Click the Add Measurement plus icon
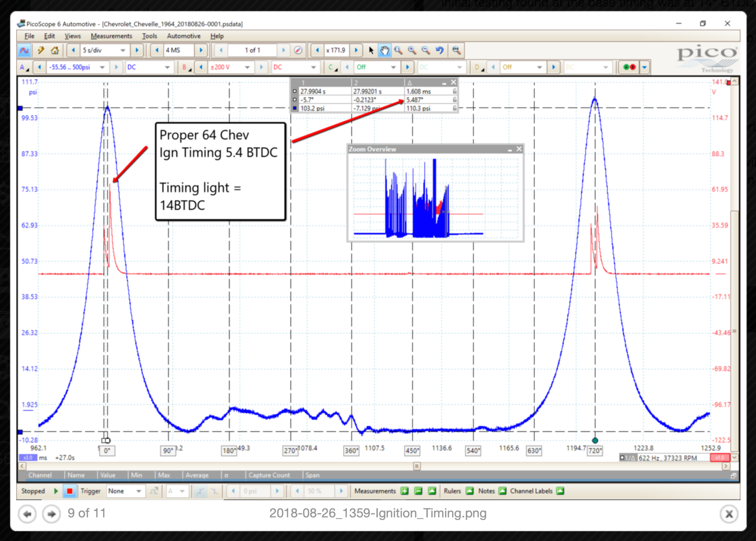 (x=404, y=491)
